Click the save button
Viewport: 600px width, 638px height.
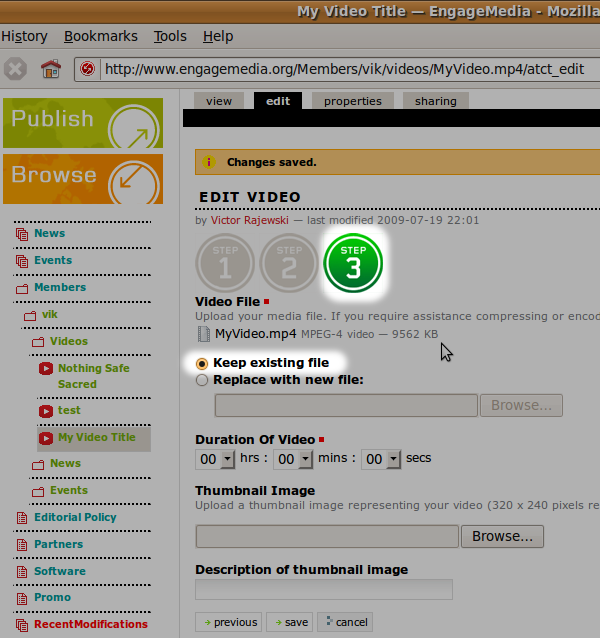point(289,622)
